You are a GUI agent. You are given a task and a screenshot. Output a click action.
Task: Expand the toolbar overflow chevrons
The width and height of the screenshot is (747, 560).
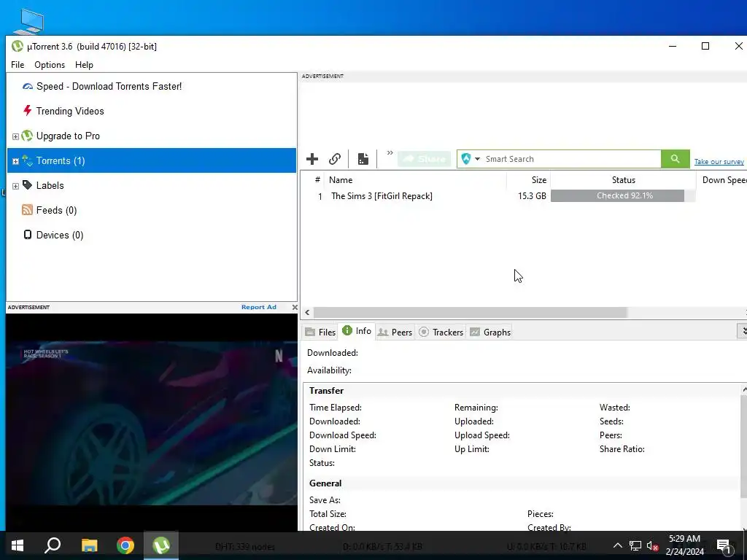coord(390,153)
